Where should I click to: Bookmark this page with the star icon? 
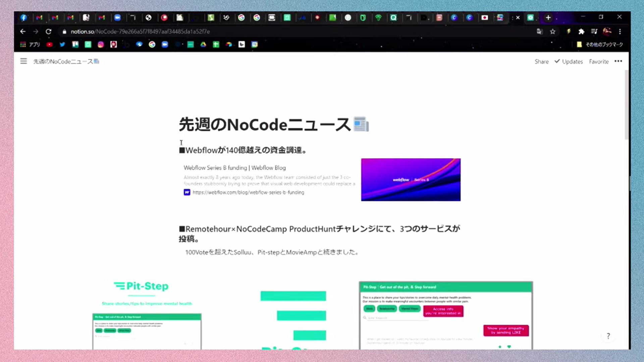[x=553, y=32]
